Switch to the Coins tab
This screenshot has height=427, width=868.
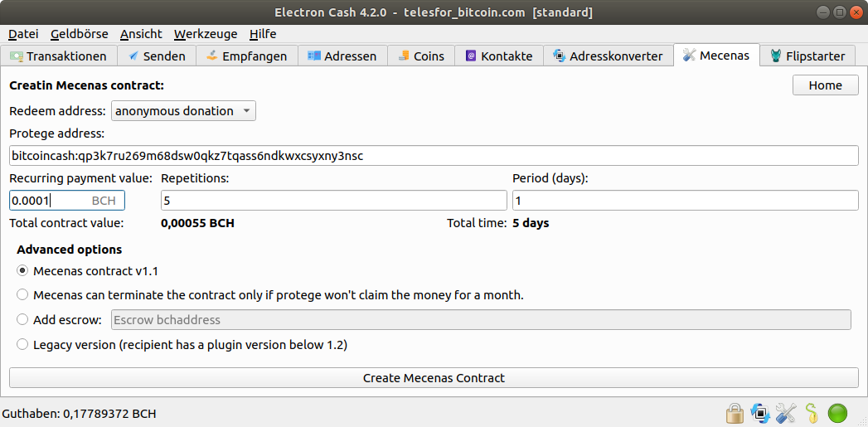[421, 56]
